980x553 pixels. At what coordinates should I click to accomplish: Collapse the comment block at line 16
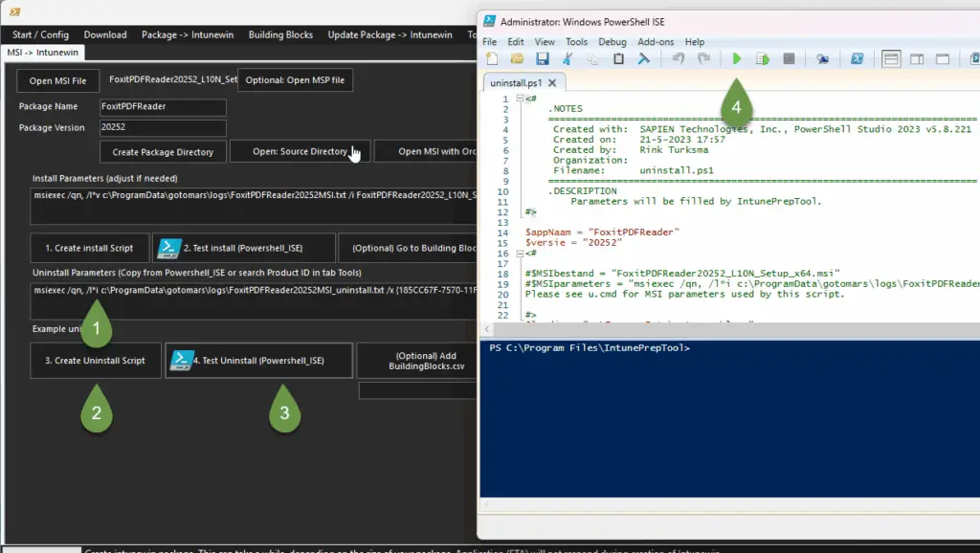point(518,253)
